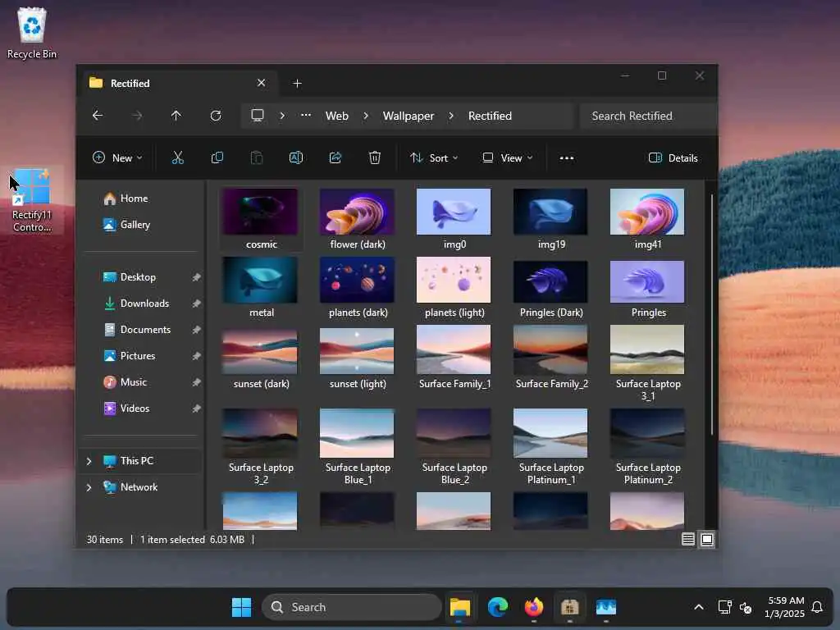Select metal wallpaper thumbnail
Screen dimensions: 840x630
[x=261, y=288]
